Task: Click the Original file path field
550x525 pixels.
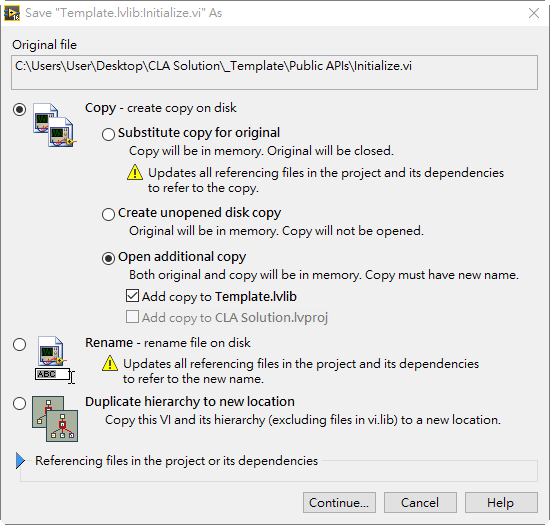Action: [274, 72]
